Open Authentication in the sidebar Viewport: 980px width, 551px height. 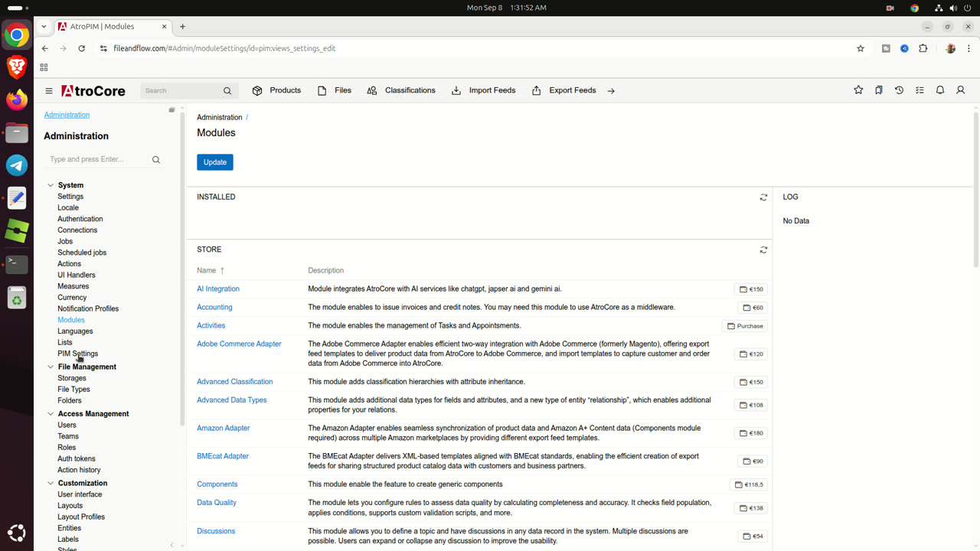coord(80,219)
